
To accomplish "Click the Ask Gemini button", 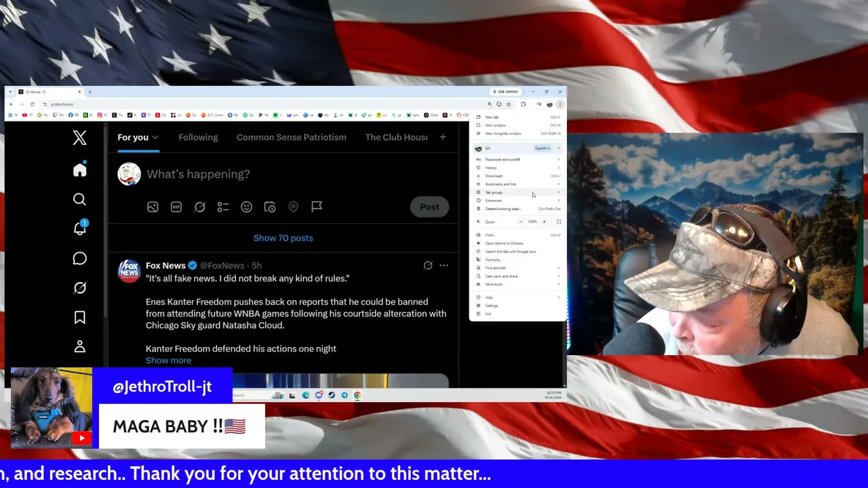I will 506,91.
